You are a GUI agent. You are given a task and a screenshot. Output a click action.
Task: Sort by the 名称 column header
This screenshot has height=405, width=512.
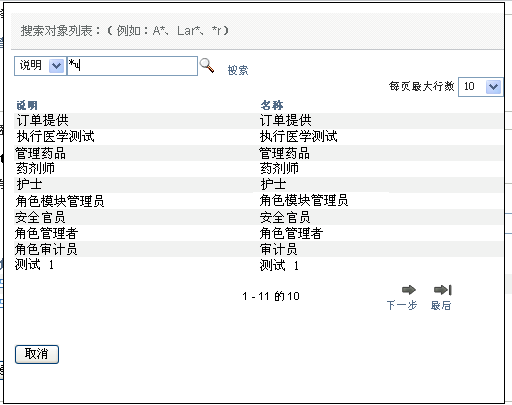pos(272,105)
